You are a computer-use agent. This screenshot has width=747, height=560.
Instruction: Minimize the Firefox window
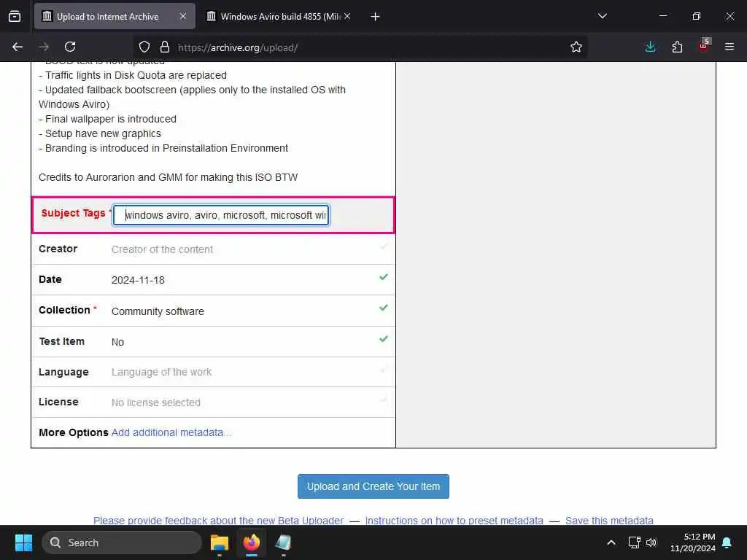(662, 16)
